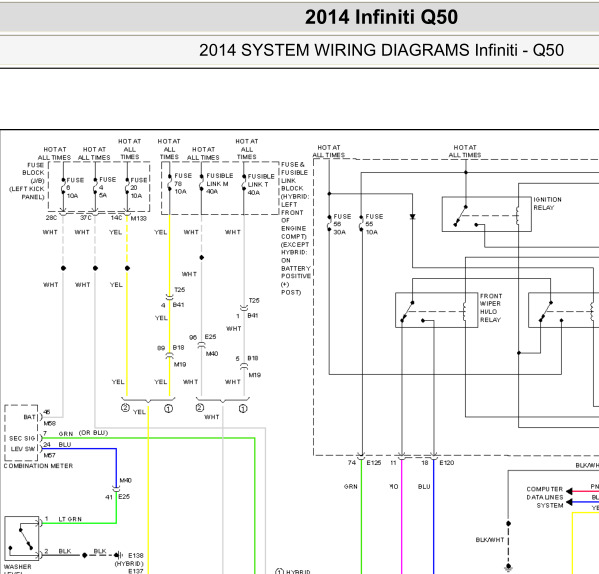Select the E138 ground symbol

[x=119, y=555]
